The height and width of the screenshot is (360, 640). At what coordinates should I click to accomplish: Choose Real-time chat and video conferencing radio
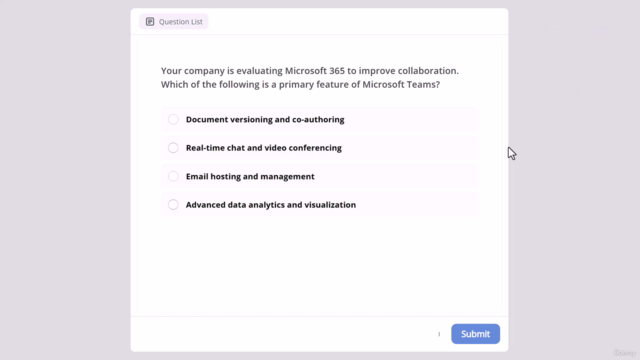[x=173, y=148]
